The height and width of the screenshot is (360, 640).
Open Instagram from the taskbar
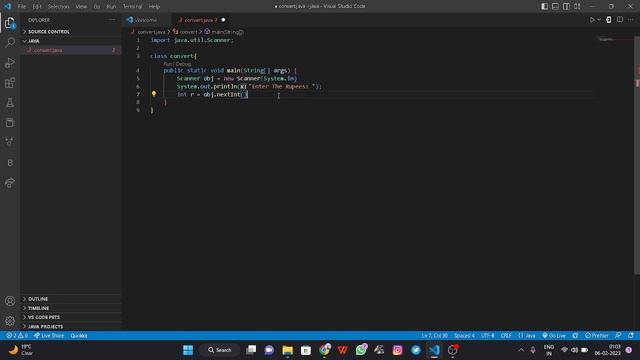point(398,350)
